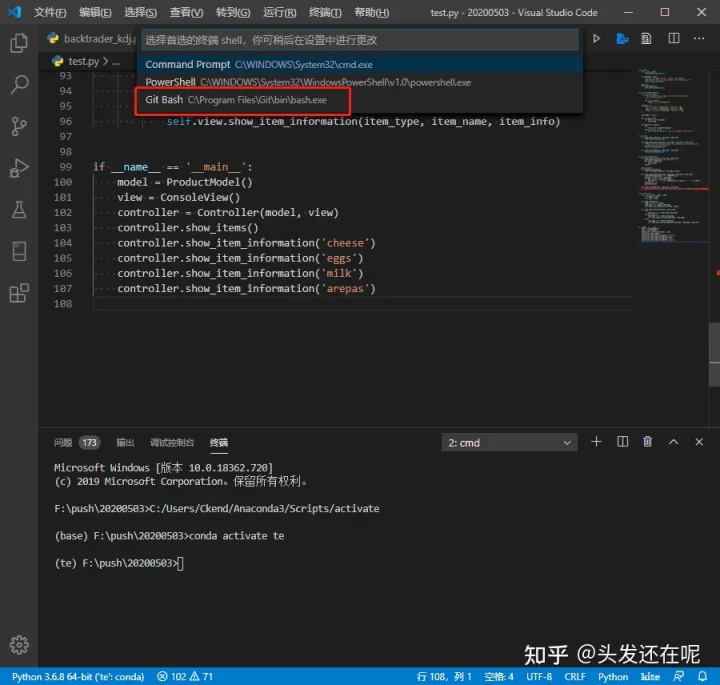Open the notebook-style icon in activity bar
The width and height of the screenshot is (720, 685).
point(19,252)
